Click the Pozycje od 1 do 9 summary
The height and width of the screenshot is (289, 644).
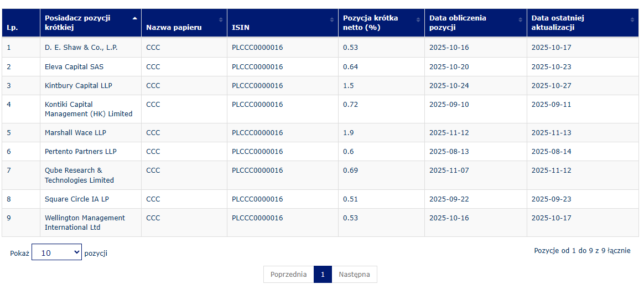tap(582, 250)
